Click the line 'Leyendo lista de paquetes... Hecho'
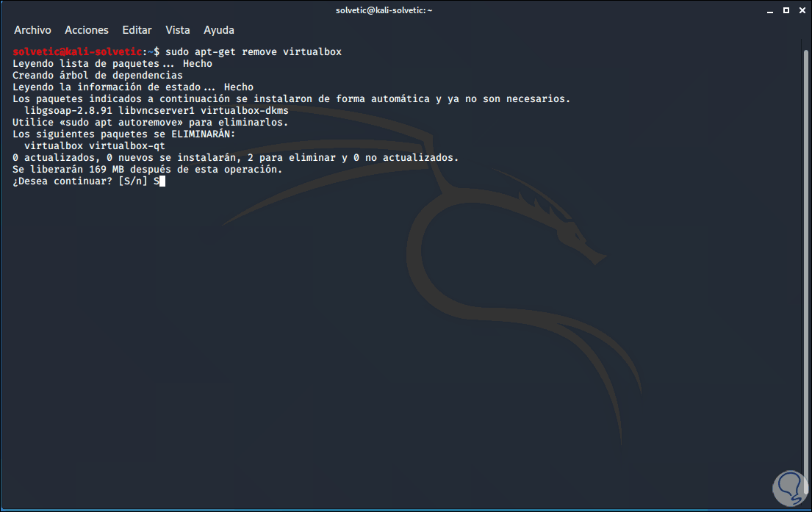Screen dimensions: 812x512 click(112, 64)
